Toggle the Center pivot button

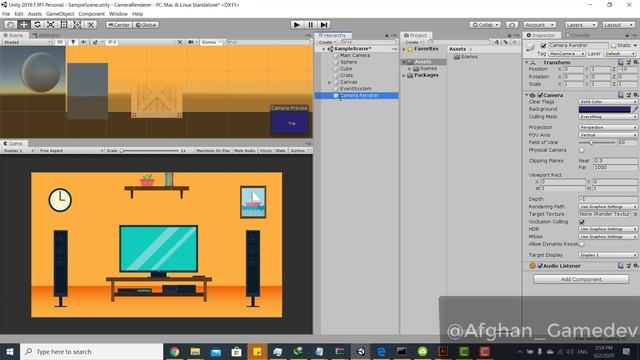119,24
